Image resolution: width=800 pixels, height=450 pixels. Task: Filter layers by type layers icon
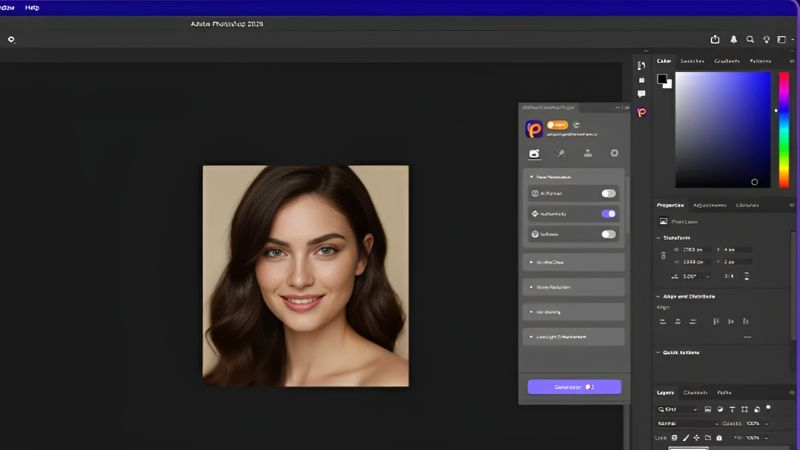732,409
